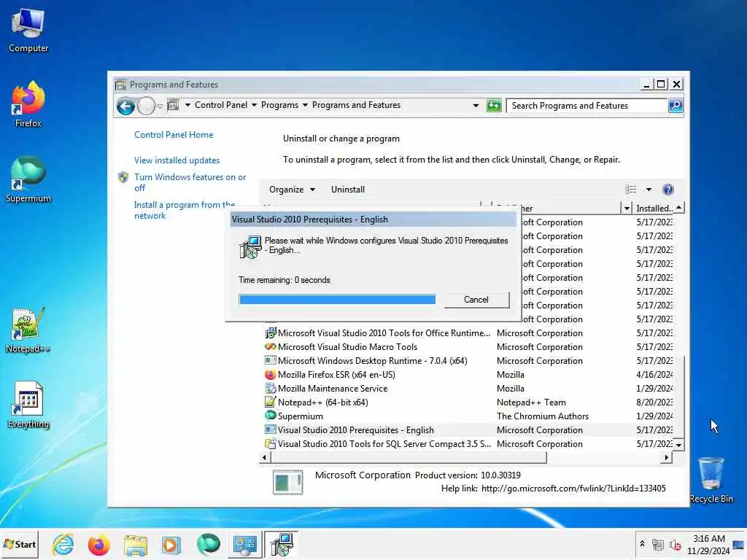Open View installed updates link
Viewport: 747px width, 560px height.
(177, 160)
